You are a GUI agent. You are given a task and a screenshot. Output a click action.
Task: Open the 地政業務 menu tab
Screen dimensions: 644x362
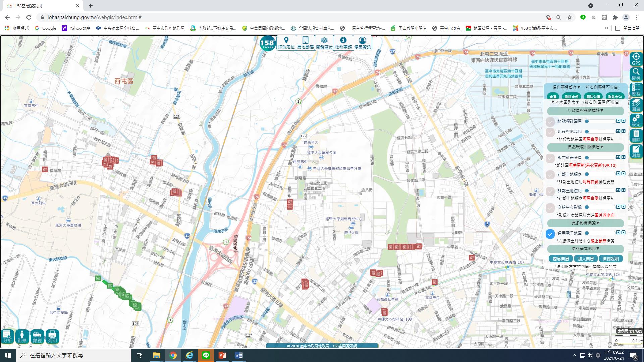coord(343,43)
